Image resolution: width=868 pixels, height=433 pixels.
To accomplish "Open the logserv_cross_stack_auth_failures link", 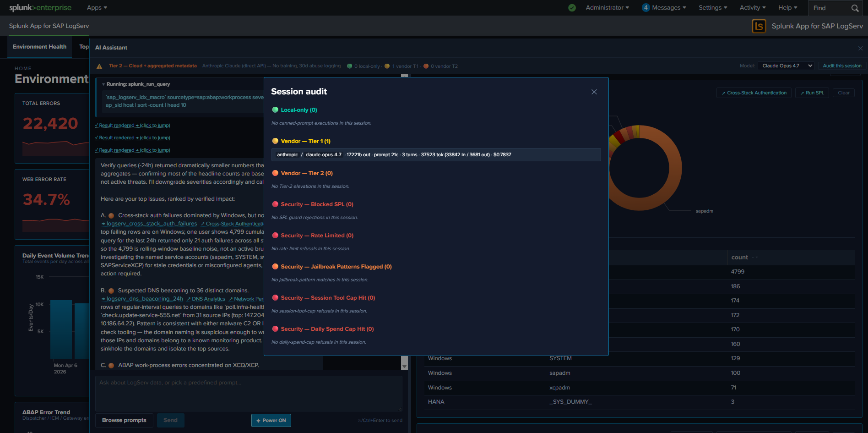I will click(149, 224).
